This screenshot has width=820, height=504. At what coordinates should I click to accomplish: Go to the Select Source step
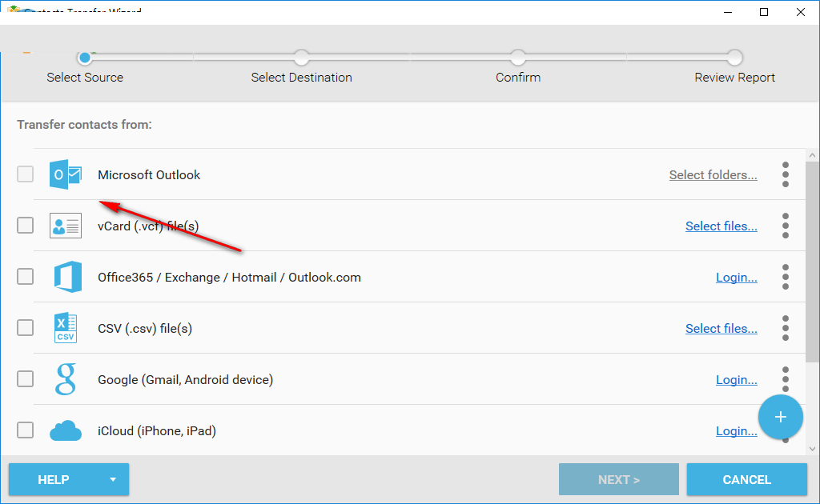click(85, 78)
